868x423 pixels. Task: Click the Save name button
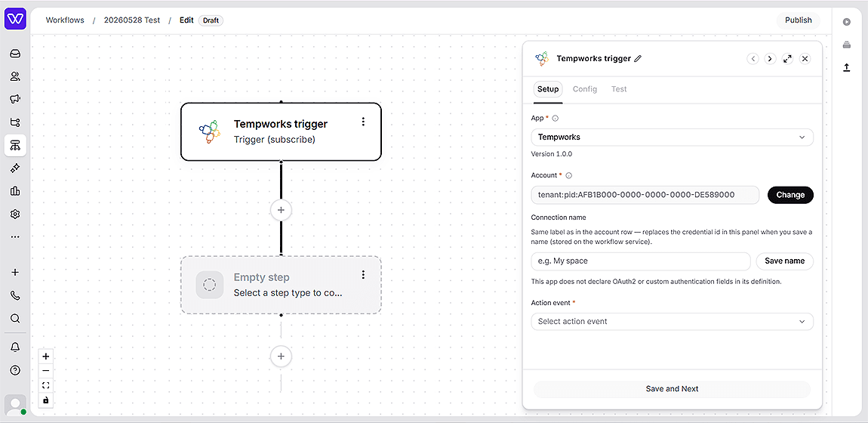[784, 261]
